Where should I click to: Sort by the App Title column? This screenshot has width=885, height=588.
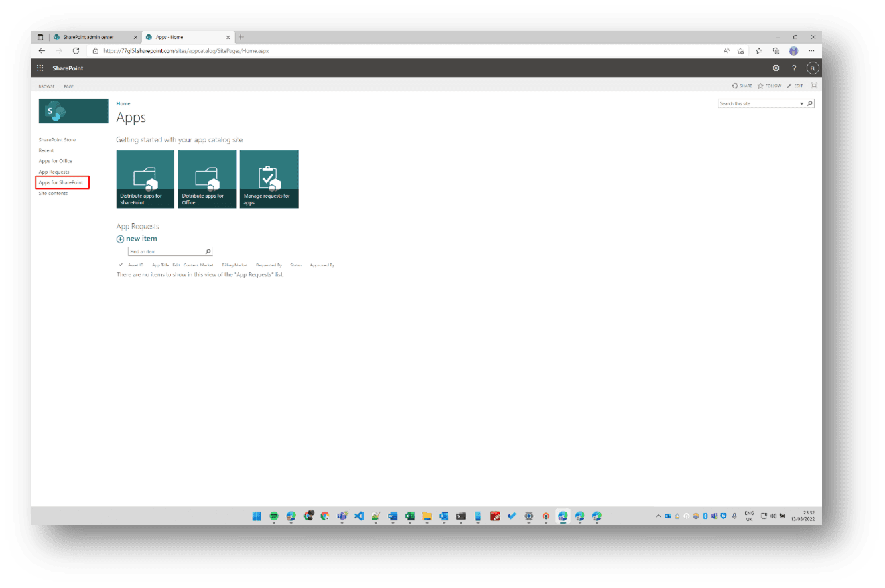161,265
